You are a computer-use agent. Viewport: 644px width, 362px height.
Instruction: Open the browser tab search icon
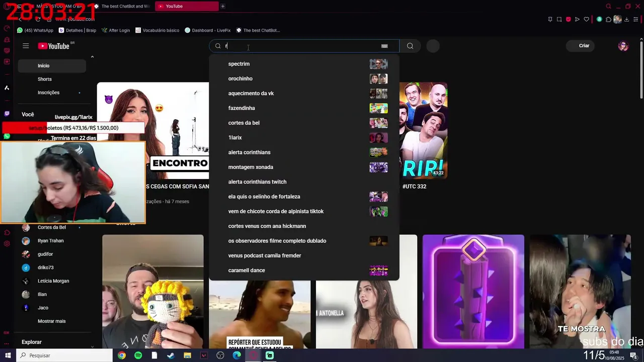608,6
